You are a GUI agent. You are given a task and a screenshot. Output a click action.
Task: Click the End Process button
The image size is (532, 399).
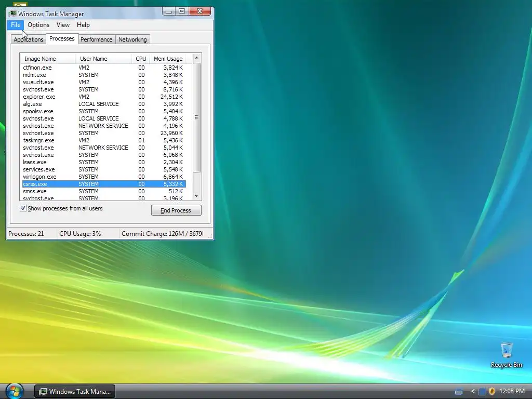pyautogui.click(x=176, y=210)
